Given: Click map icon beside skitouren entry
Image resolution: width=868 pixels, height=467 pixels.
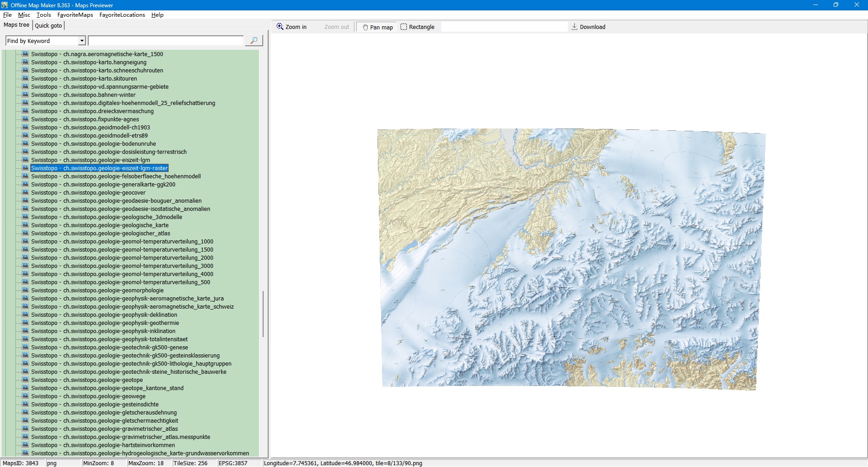Looking at the screenshot, I should pos(25,78).
